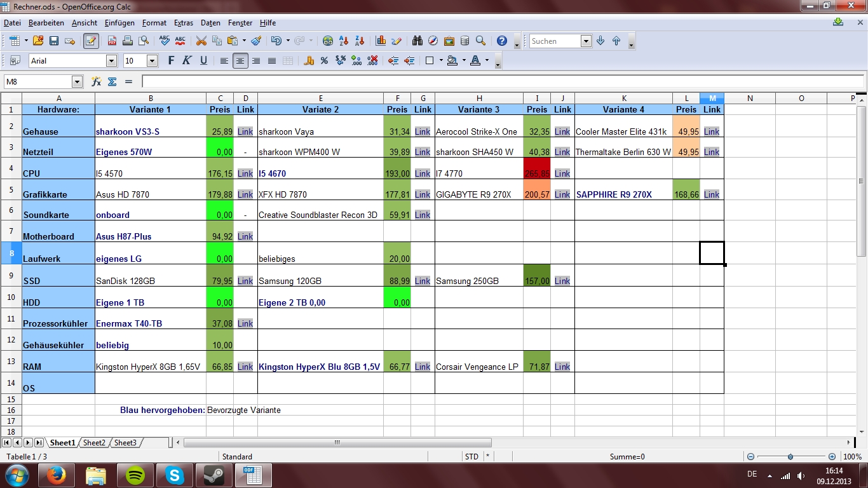Decrease indent icon
This screenshot has height=488, width=868.
393,61
